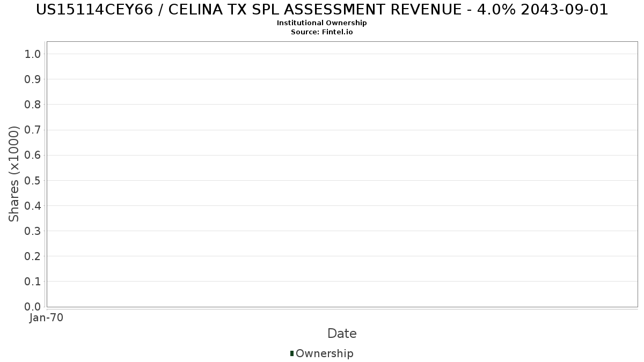This screenshot has width=644, height=362.
Task: Click the 0.7 y-axis tick label
Action: pyautogui.click(x=33, y=130)
